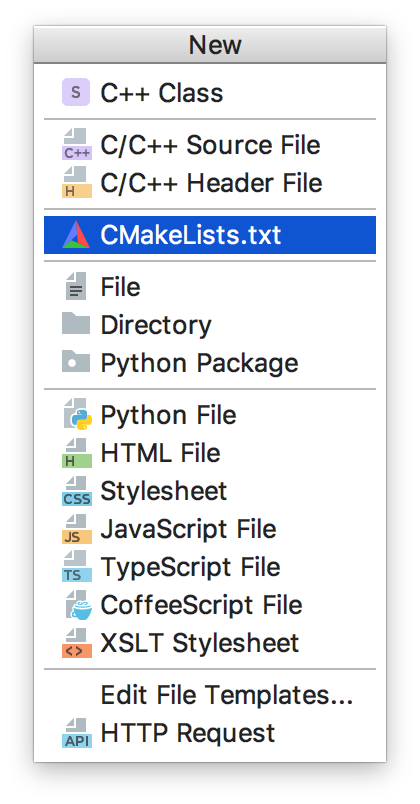Click the C/C++ Source File icon
Image resolution: width=420 pixels, height=804 pixels.
coord(77,145)
